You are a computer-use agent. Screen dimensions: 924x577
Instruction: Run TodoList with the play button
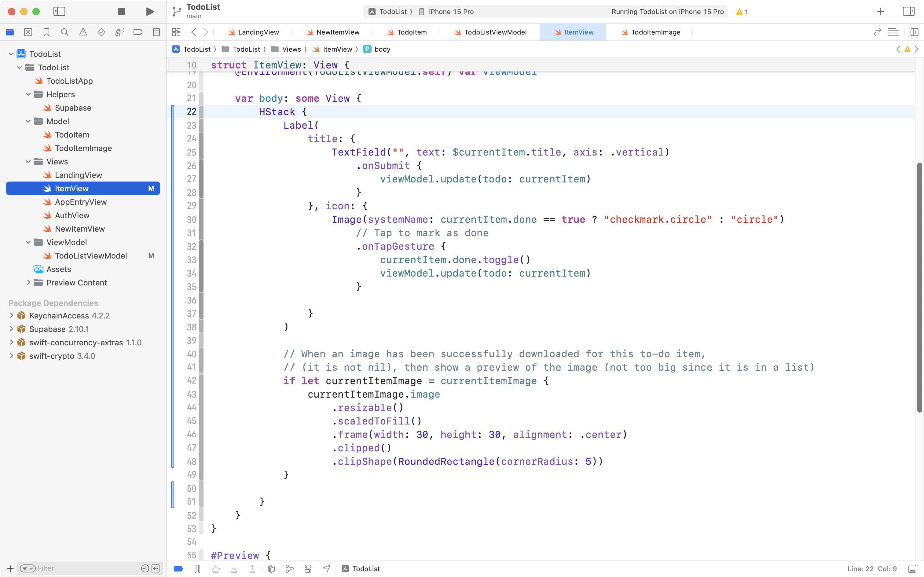[149, 11]
